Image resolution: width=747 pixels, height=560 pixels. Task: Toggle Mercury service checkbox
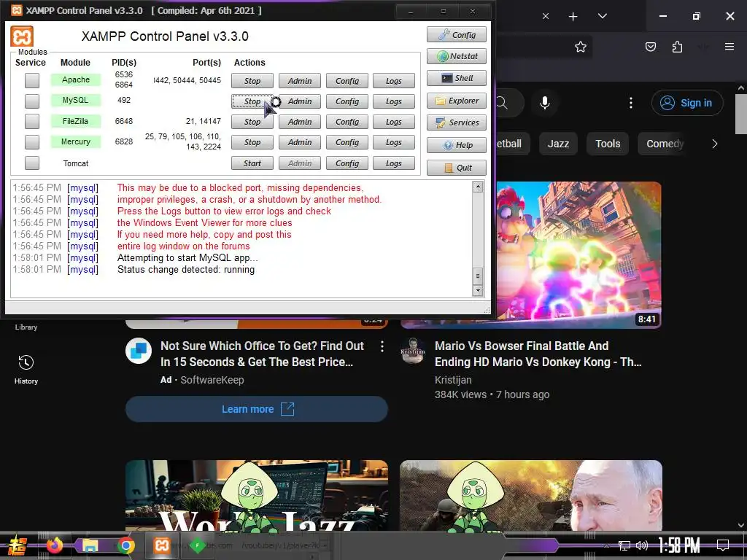click(32, 142)
